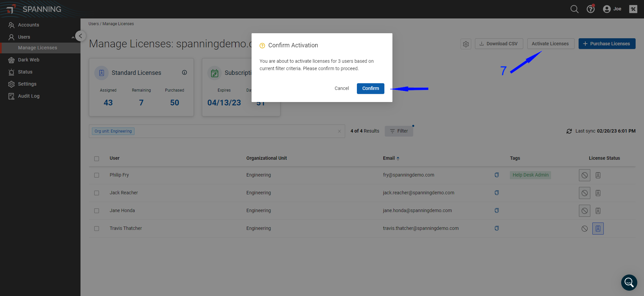
Task: Unassign license for Jack Reacher
Action: pyautogui.click(x=584, y=193)
